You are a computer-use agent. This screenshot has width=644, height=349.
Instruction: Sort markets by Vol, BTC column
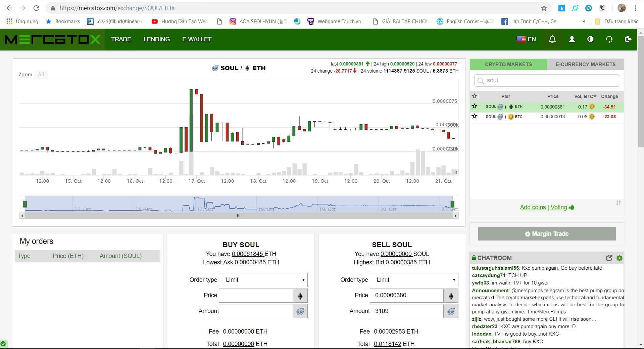[585, 96]
